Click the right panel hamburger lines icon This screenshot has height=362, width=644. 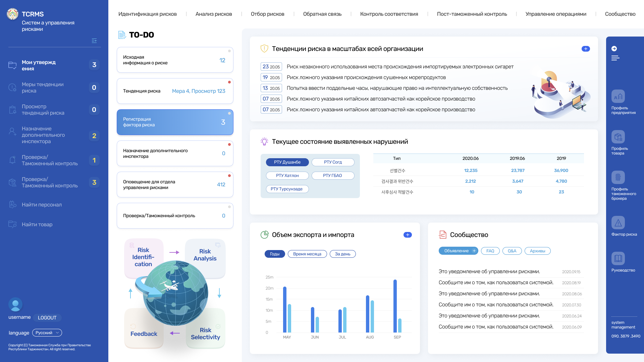(x=615, y=58)
